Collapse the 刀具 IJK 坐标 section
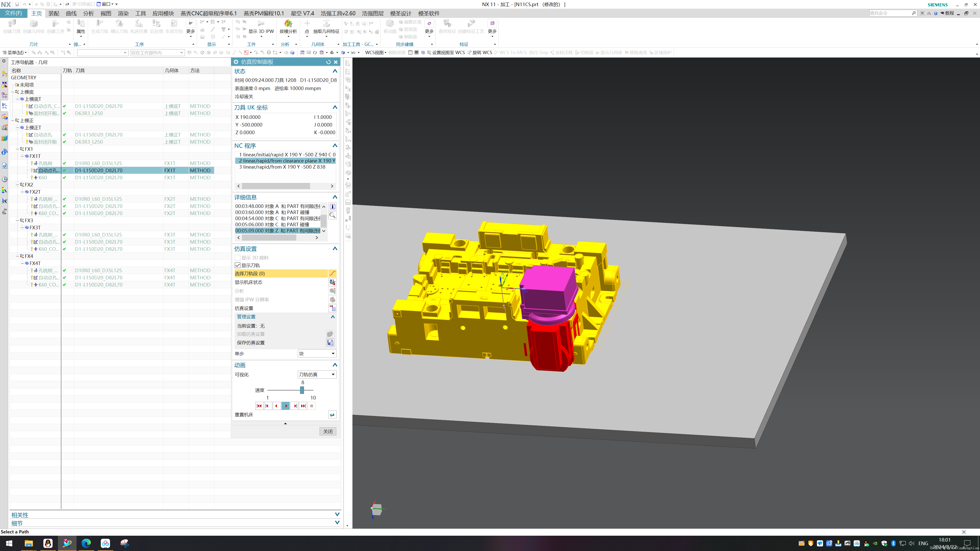The image size is (980, 551). pos(335,107)
